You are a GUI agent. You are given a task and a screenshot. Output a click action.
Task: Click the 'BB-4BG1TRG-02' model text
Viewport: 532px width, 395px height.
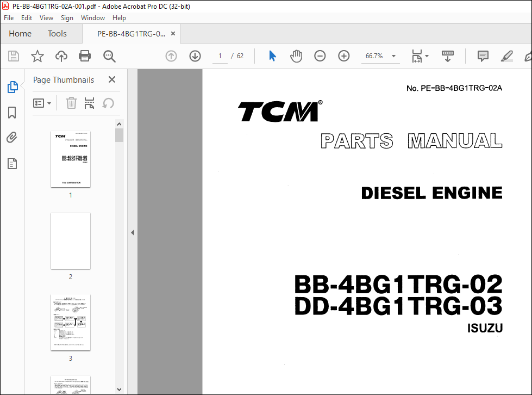tap(398, 284)
